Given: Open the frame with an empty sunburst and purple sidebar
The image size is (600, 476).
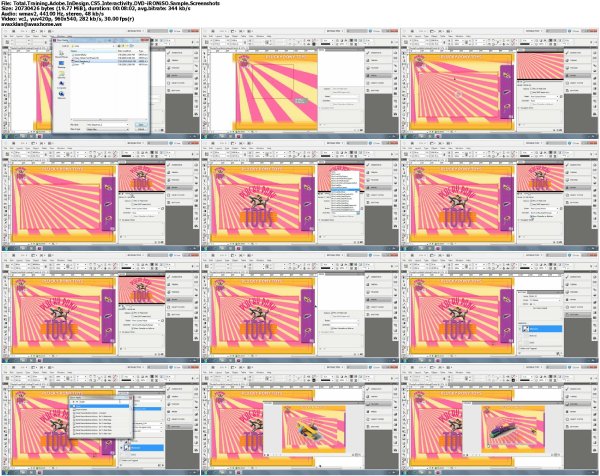Looking at the screenshot, I should tap(499, 83).
